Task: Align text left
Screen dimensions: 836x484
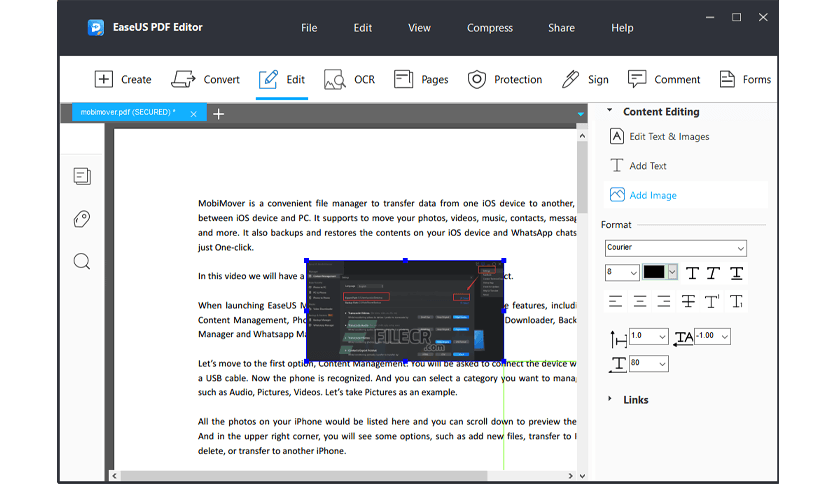Action: point(615,302)
